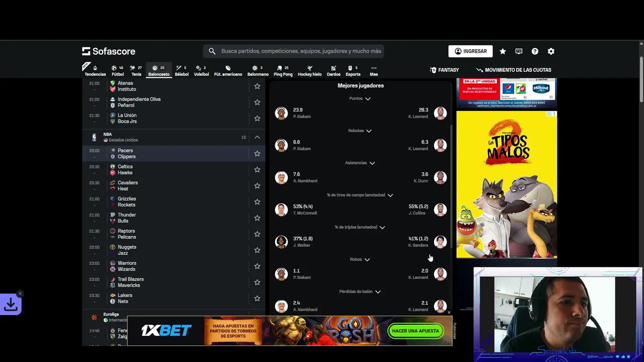Click HACER UNA APUESTA button

point(416,331)
